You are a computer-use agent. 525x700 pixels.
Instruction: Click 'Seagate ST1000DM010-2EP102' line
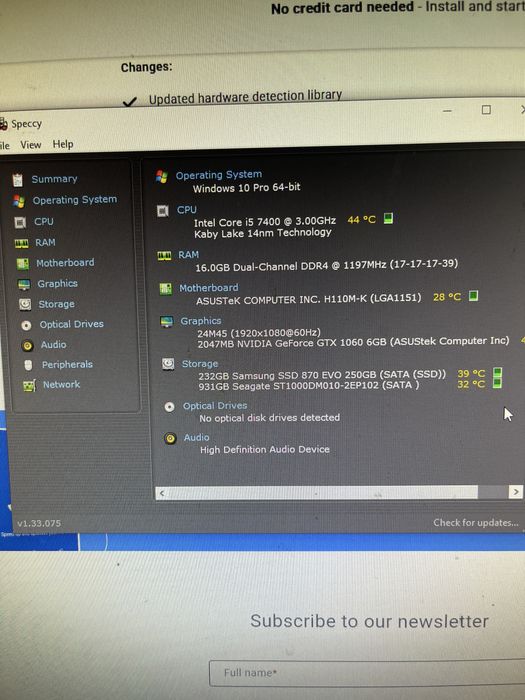coord(309,385)
